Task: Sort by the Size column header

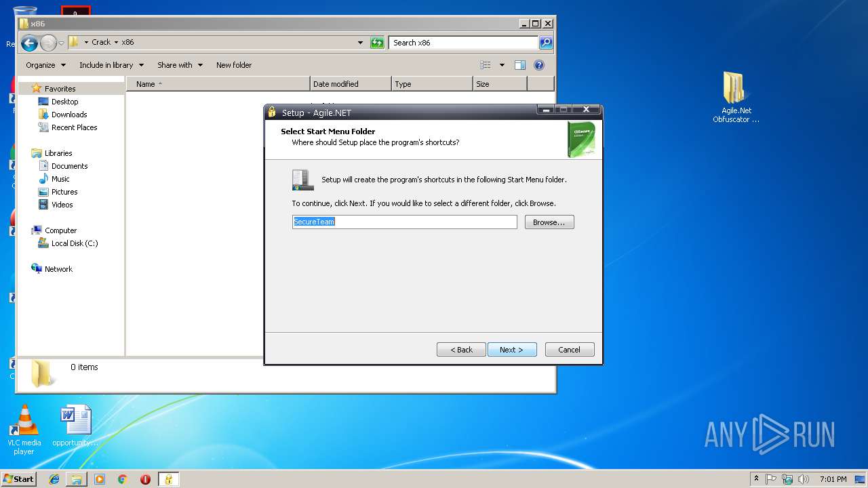Action: [x=500, y=84]
